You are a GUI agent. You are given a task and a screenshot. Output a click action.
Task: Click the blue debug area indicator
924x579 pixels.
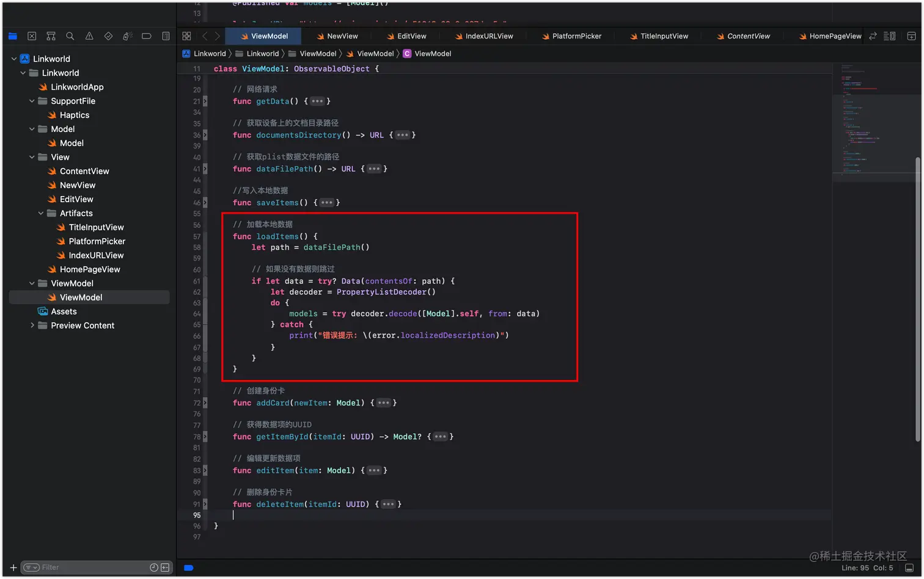[189, 567]
